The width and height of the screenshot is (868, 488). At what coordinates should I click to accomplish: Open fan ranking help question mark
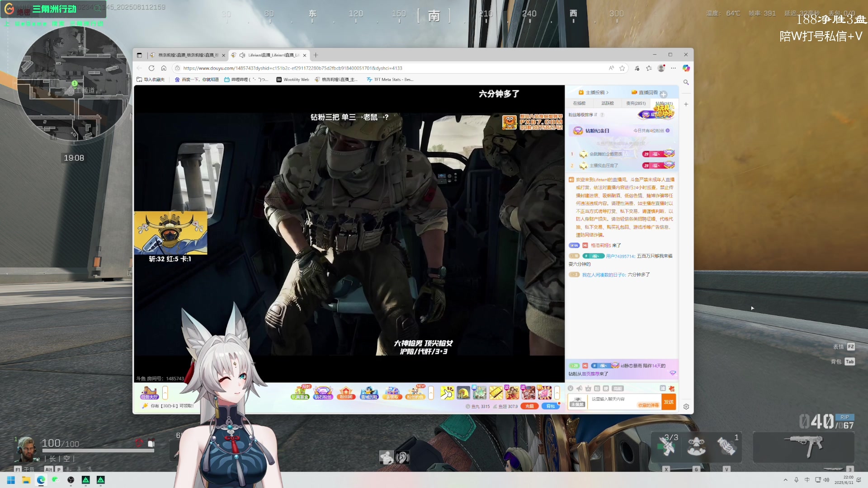pos(602,115)
